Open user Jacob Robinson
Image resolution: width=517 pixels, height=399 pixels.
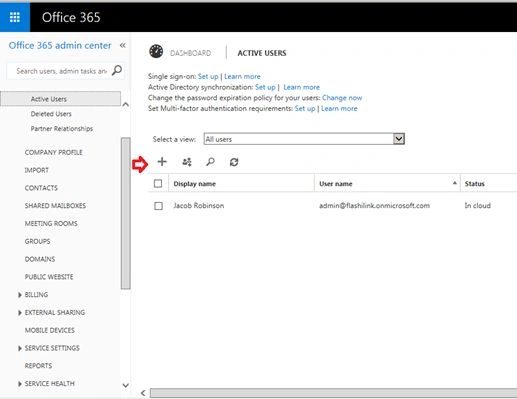(199, 206)
